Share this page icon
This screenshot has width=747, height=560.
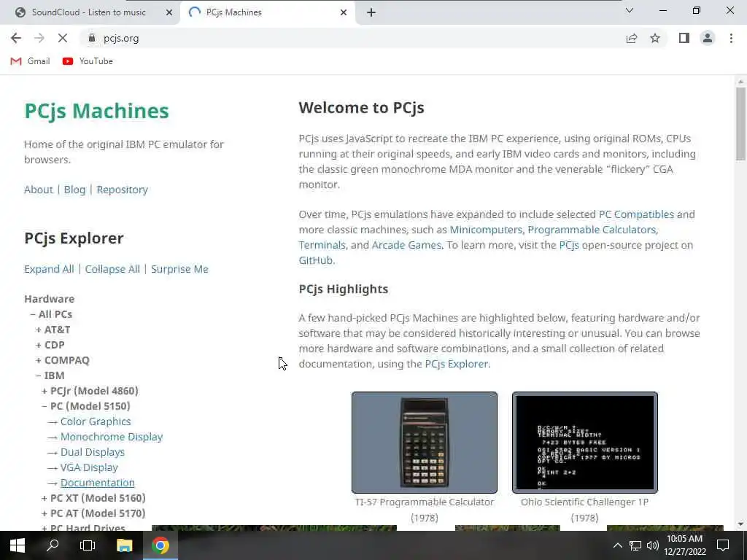click(x=632, y=38)
